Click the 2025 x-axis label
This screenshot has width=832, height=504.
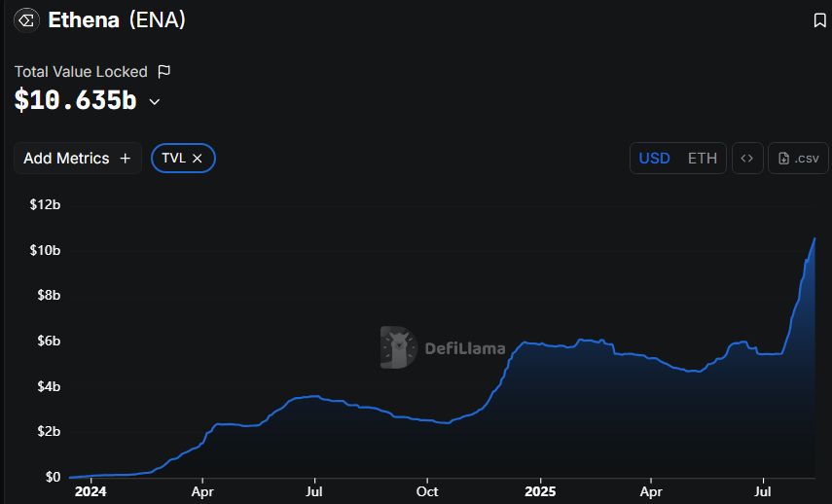[x=540, y=491]
